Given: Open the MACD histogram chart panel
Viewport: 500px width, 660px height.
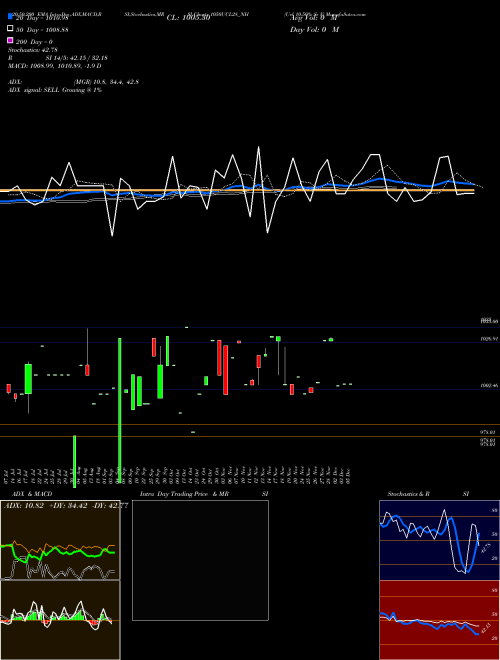Looking at the screenshot, I should [x=60, y=620].
